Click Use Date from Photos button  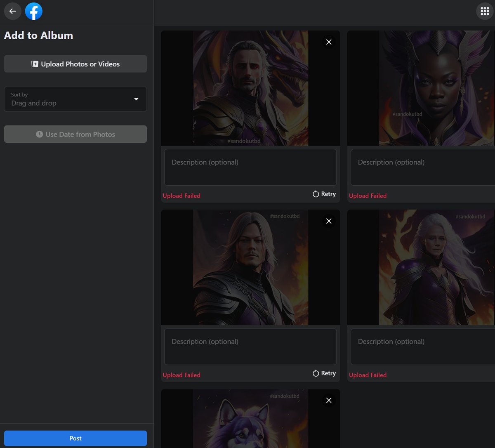pos(75,134)
